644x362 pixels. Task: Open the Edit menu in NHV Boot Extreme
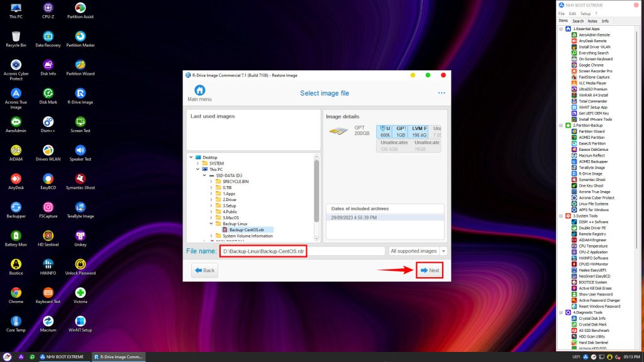572,14
